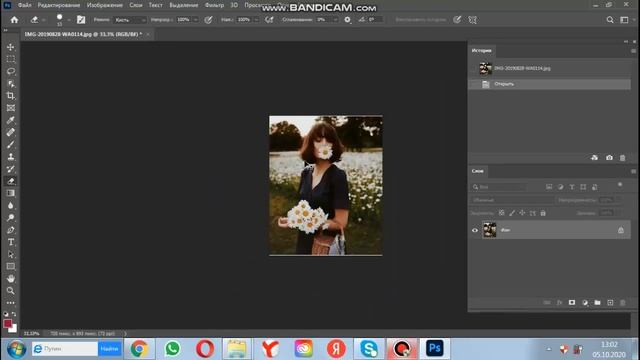The height and width of the screenshot is (360, 640).
Task: Open the Изображение menu
Action: (x=104, y=5)
